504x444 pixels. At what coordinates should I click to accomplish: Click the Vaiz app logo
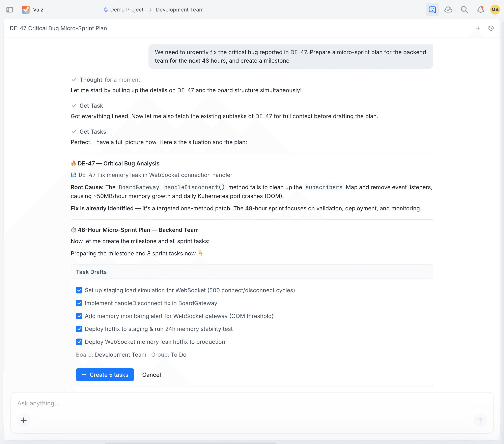[x=26, y=10]
